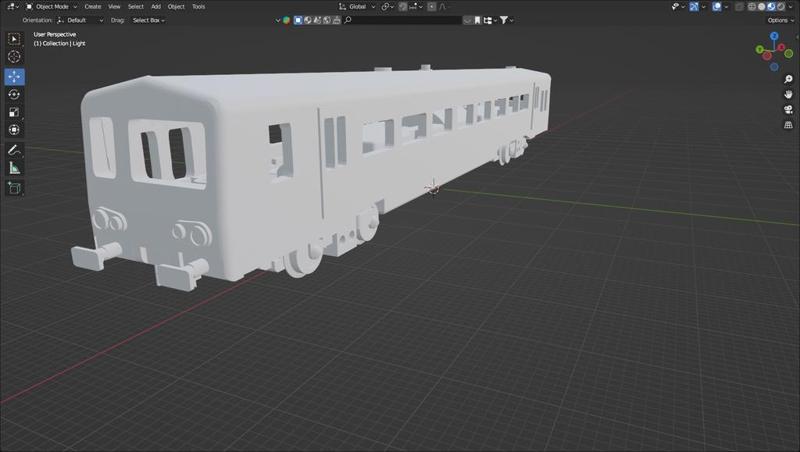
Task: Toggle the camera view icon
Action: point(788,110)
